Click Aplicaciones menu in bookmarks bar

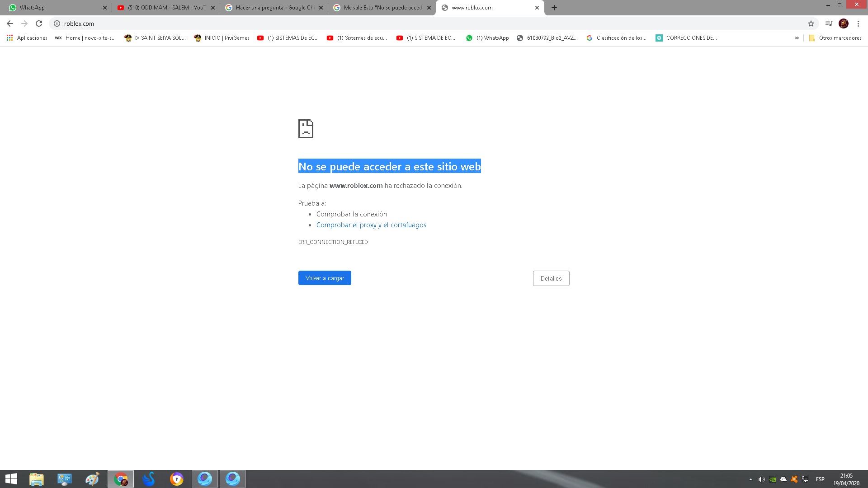26,38
